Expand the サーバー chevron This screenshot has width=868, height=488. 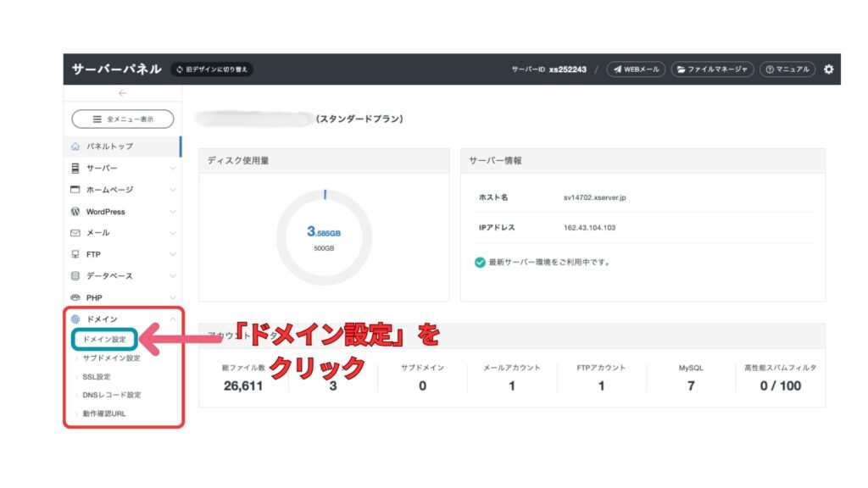click(x=173, y=169)
